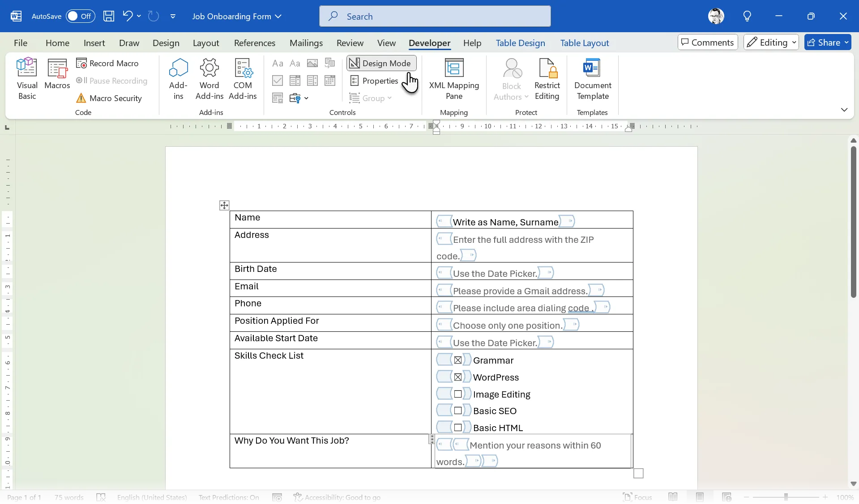This screenshot has height=504, width=859.
Task: Insert a Check Box content control
Action: click(277, 80)
